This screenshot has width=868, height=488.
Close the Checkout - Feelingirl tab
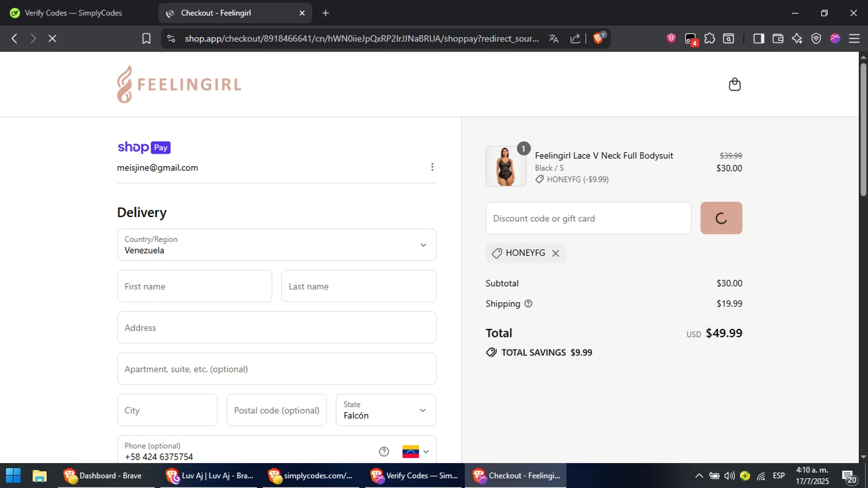[301, 13]
